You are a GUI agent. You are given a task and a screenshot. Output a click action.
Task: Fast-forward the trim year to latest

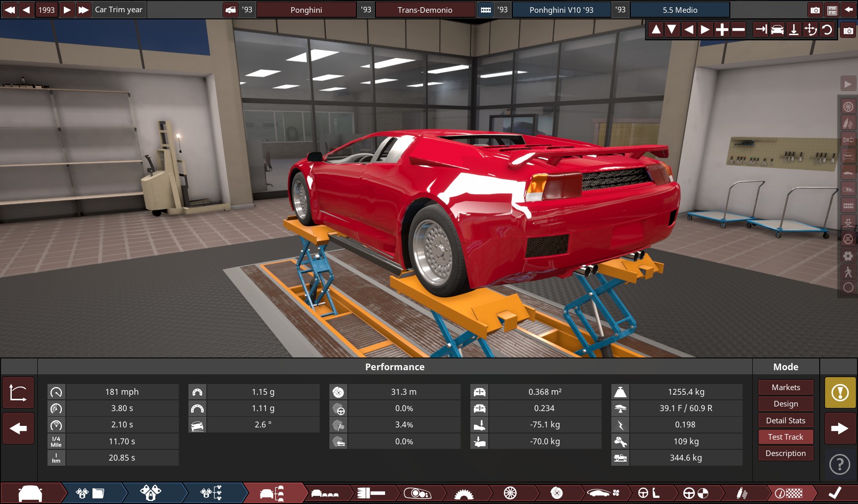click(83, 10)
